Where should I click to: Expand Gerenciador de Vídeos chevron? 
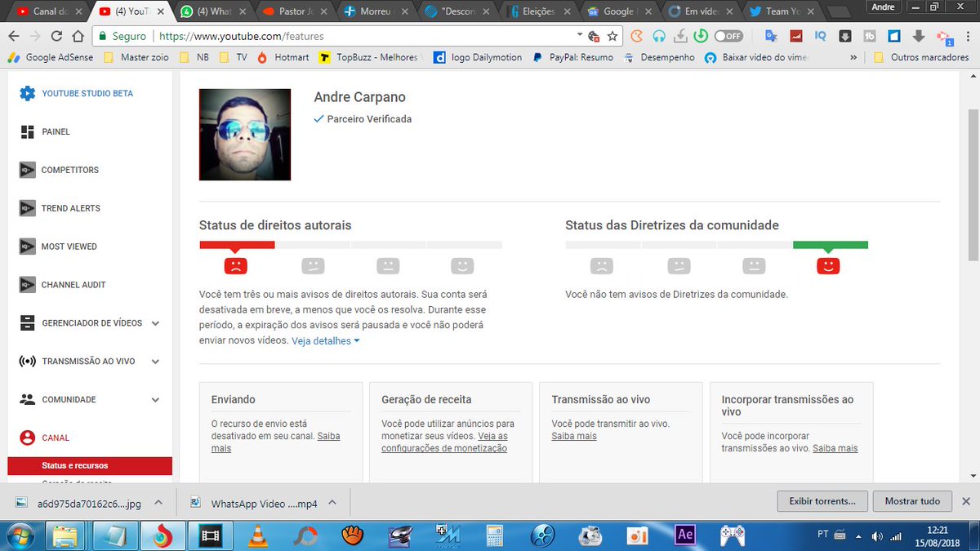coord(155,323)
